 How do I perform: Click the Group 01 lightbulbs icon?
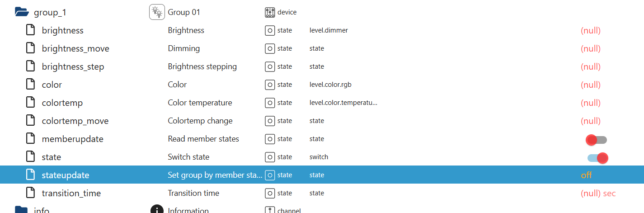pyautogui.click(x=157, y=12)
